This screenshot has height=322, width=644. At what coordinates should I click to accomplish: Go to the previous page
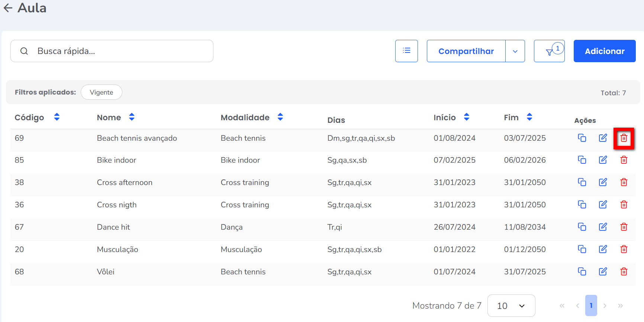tap(577, 306)
